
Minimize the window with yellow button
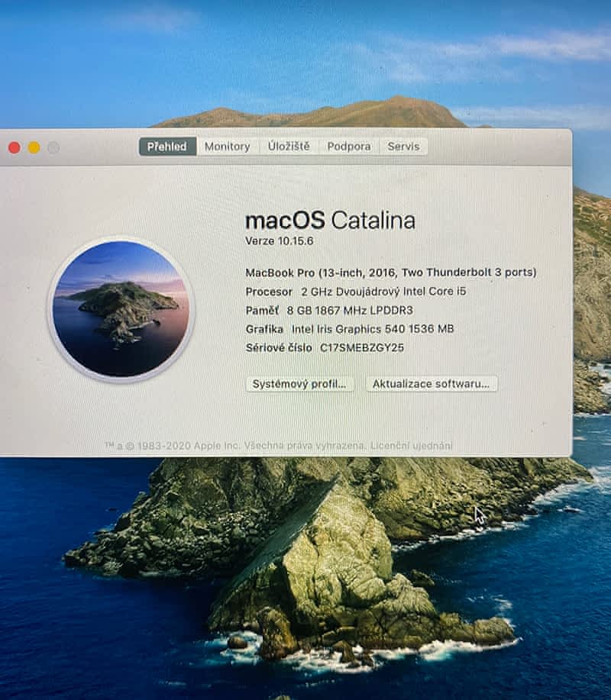pyautogui.click(x=34, y=148)
